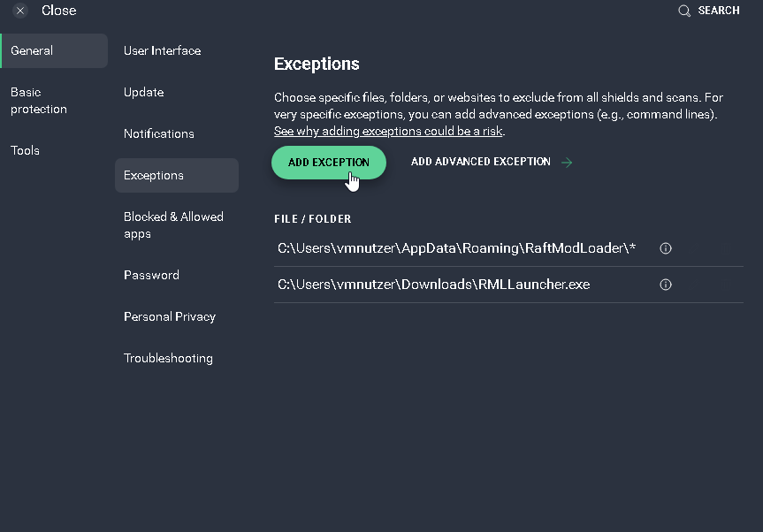The width and height of the screenshot is (763, 532).
Task: Click arrow icon next to Add Advanced Exception
Action: [567, 163]
